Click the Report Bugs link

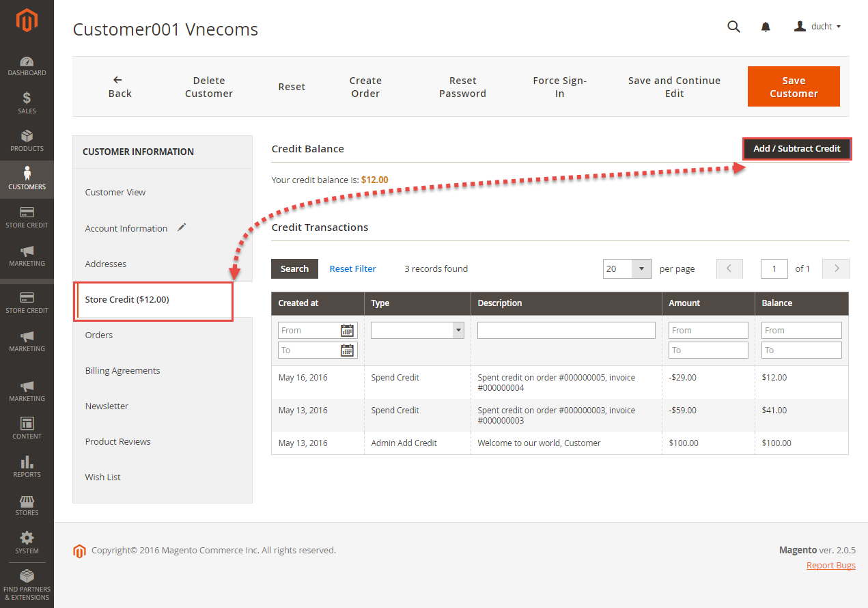830,566
